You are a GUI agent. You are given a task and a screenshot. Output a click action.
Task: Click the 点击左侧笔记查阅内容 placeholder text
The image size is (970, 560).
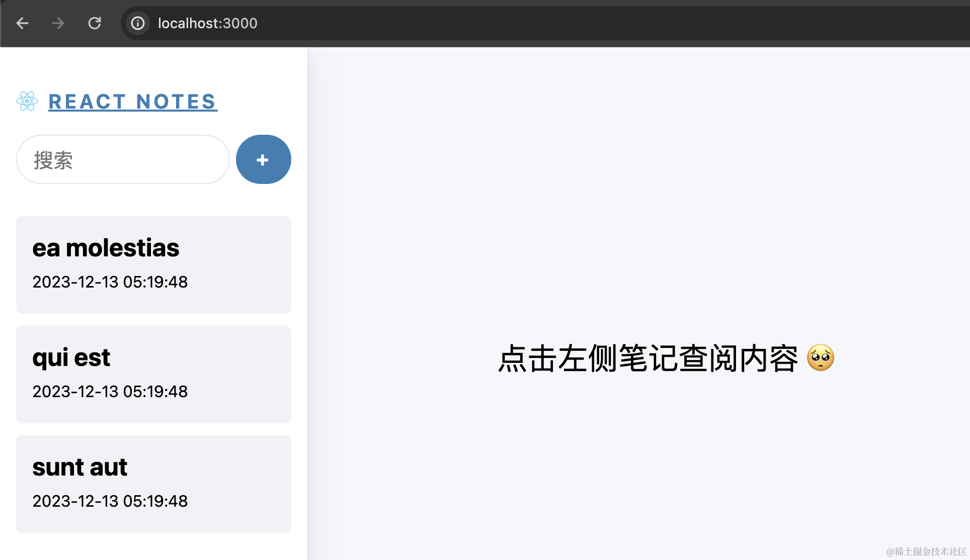648,358
